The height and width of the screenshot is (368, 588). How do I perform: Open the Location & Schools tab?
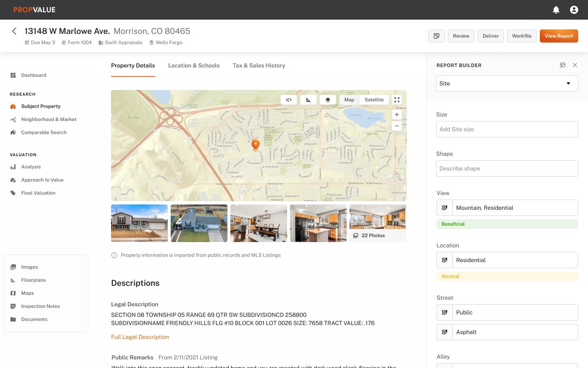[x=194, y=65]
